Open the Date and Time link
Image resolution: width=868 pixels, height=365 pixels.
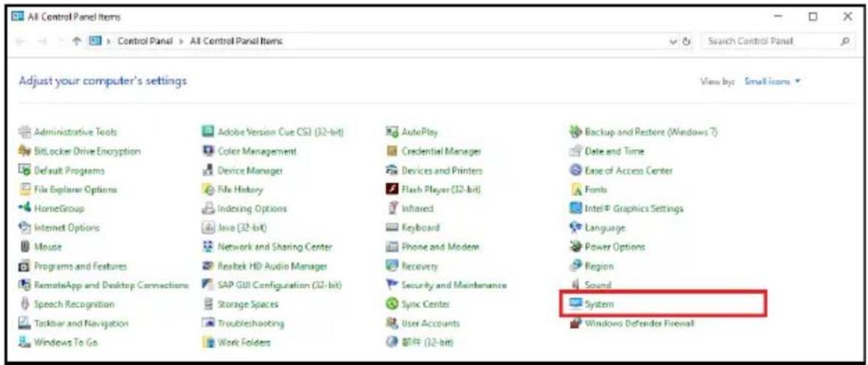coord(614,151)
